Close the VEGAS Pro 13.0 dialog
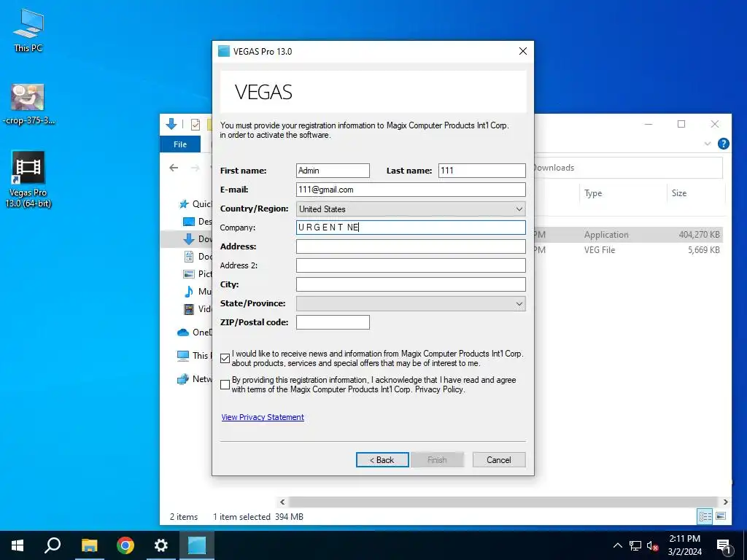747x560 pixels. (522, 51)
